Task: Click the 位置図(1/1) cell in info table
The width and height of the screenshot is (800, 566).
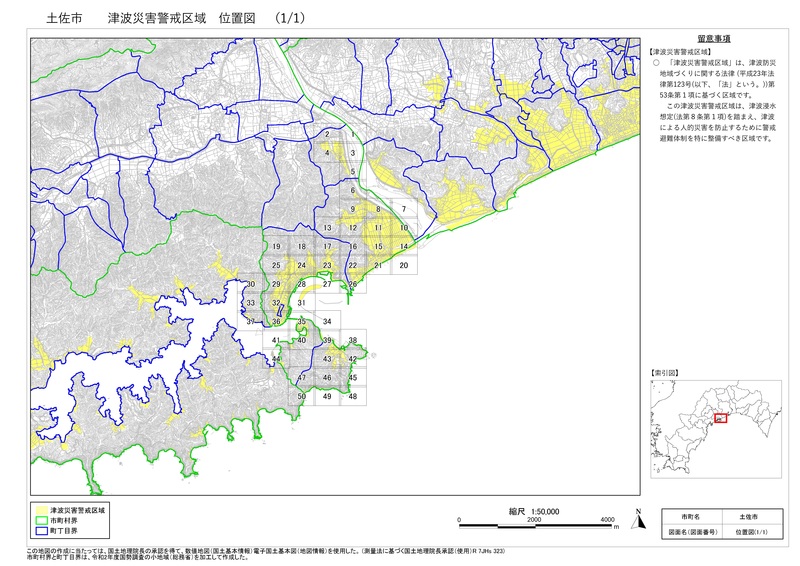Action: click(x=749, y=533)
